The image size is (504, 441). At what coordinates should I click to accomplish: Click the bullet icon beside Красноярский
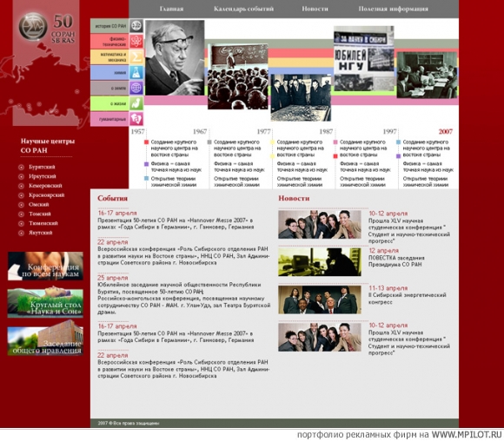[21, 195]
